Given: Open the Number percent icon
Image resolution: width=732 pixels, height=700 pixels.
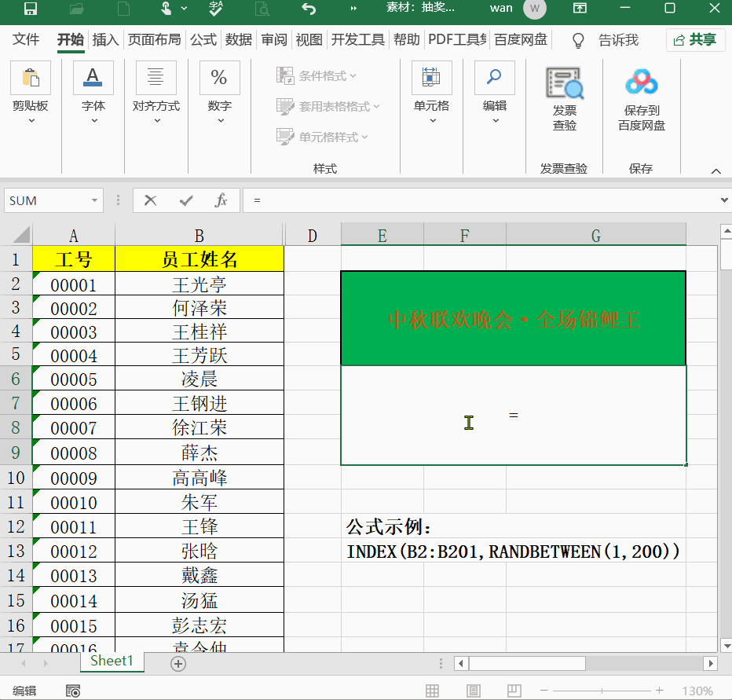Looking at the screenshot, I should click(x=219, y=78).
